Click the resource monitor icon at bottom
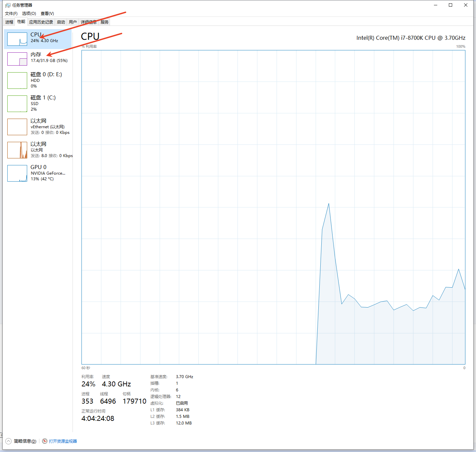The height and width of the screenshot is (452, 476). point(45,441)
